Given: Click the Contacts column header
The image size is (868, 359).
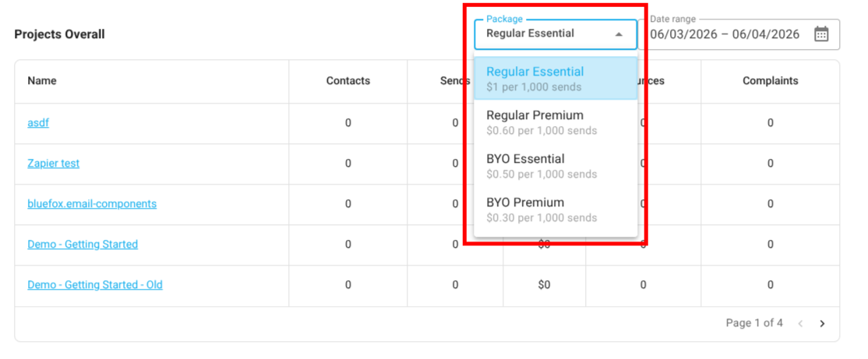Looking at the screenshot, I should (348, 81).
